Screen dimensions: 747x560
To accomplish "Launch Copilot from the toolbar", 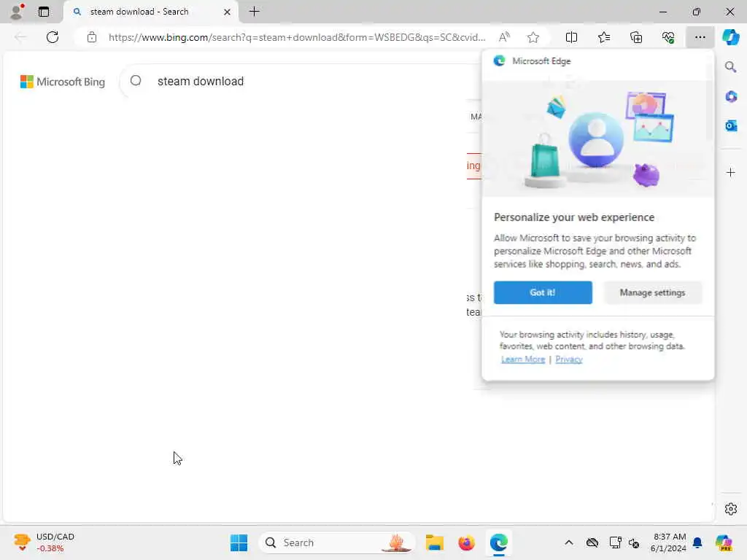I will pyautogui.click(x=730, y=37).
